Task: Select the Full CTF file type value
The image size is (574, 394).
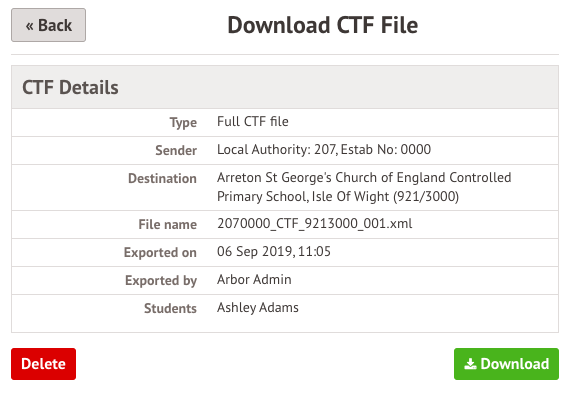Action: [x=253, y=122]
